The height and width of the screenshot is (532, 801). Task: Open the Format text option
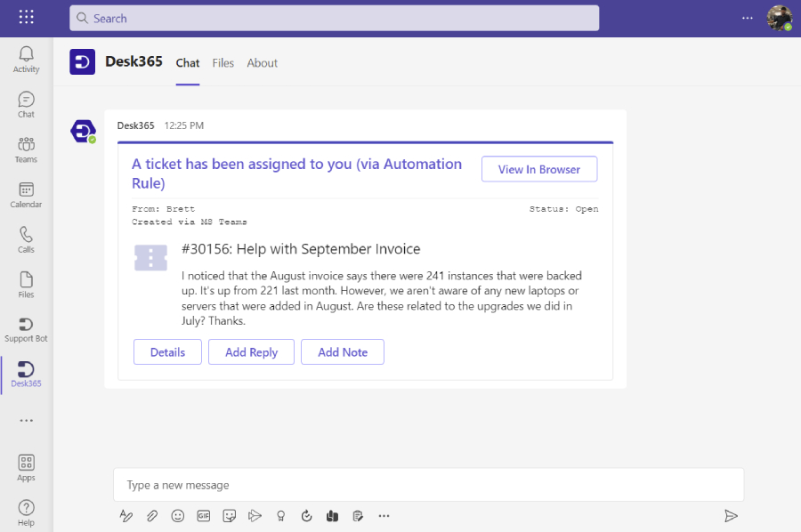[125, 516]
